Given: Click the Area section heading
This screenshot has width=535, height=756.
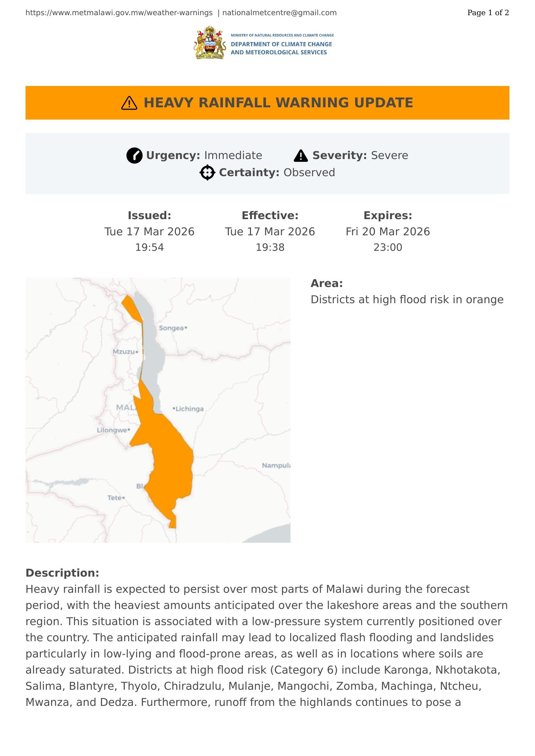Looking at the screenshot, I should (326, 283).
